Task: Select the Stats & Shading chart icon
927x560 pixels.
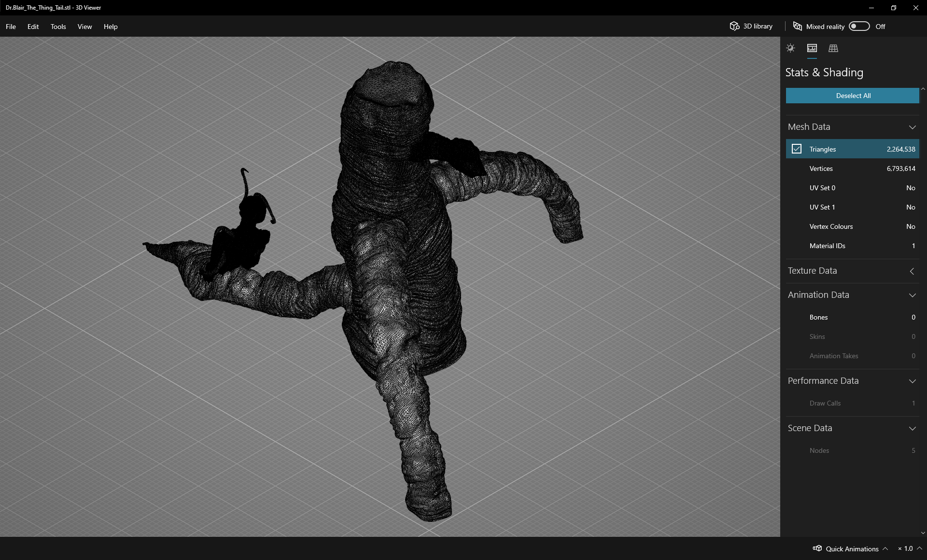Action: 812,48
